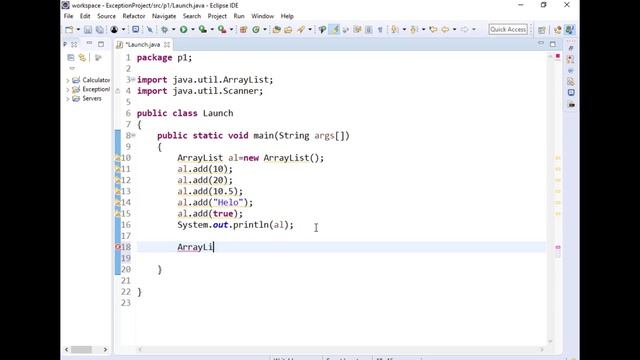640x360 pixels.
Task: Click the Package Explorer horizontal scrollbar thumb
Action: pyautogui.click(x=82, y=349)
